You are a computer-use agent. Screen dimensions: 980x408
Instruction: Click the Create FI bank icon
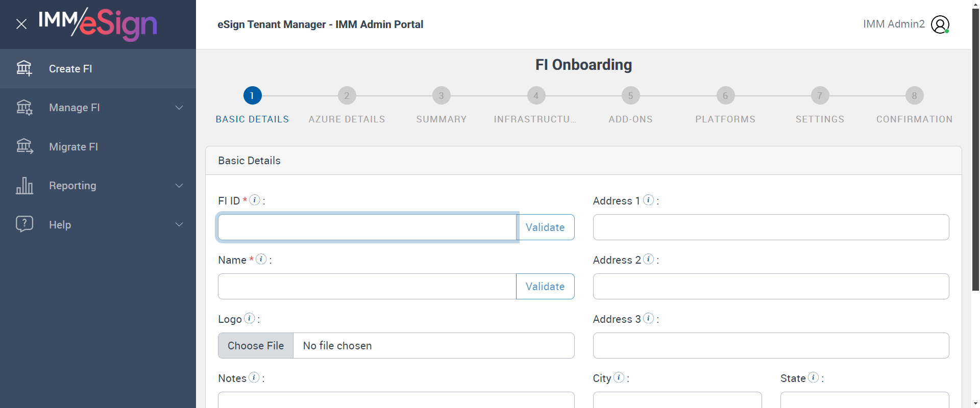pos(24,68)
